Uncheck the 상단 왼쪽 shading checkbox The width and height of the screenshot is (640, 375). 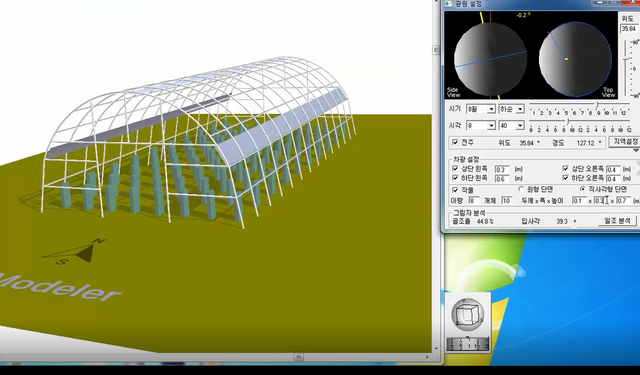[x=455, y=168]
